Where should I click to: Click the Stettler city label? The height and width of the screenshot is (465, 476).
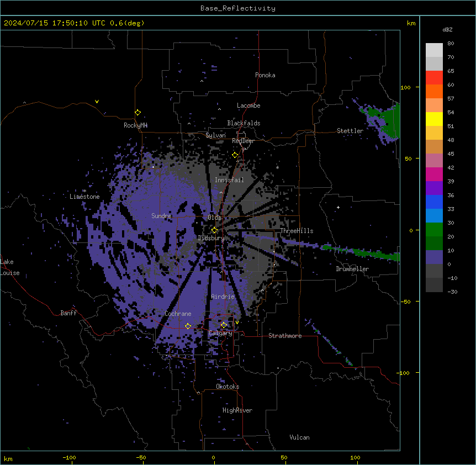click(x=350, y=131)
